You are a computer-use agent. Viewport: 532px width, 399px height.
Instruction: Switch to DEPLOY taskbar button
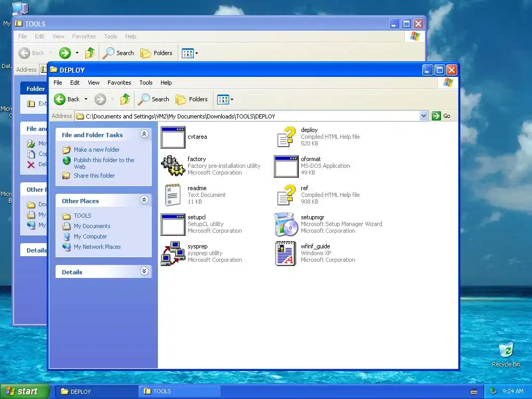click(x=96, y=391)
